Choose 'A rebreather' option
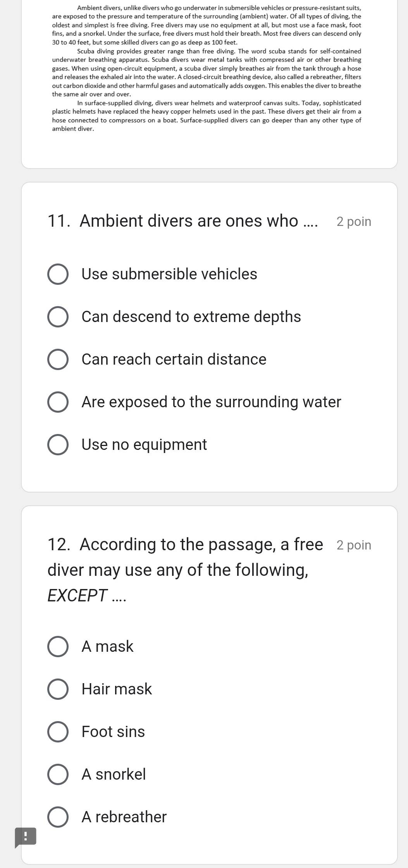The image size is (408, 868). 58,817
